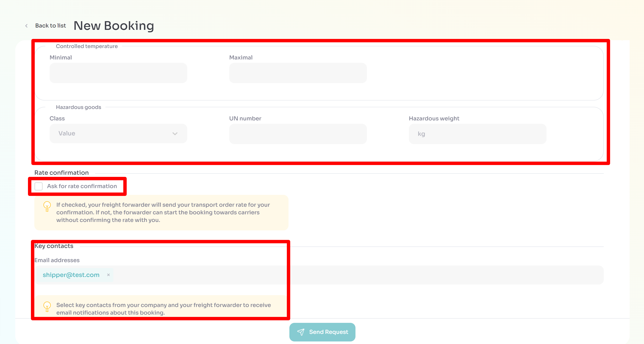The width and height of the screenshot is (644, 344).
Task: Focus the Minimal temperature input
Action: tap(118, 73)
